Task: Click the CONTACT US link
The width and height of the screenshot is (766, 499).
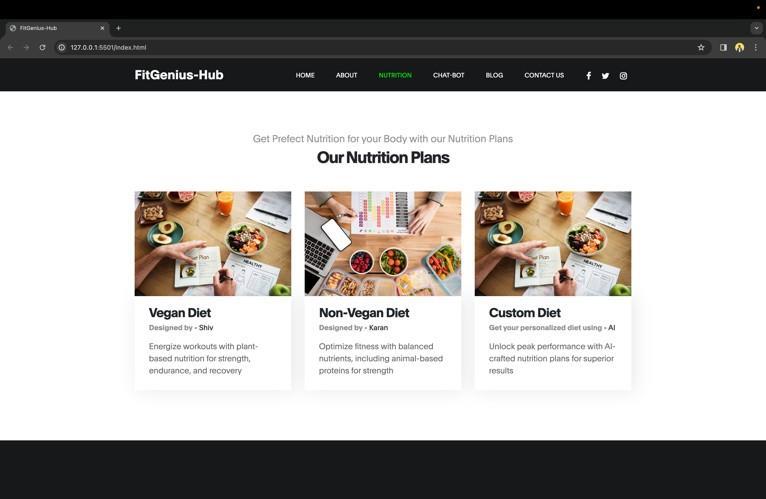Action: coord(544,75)
